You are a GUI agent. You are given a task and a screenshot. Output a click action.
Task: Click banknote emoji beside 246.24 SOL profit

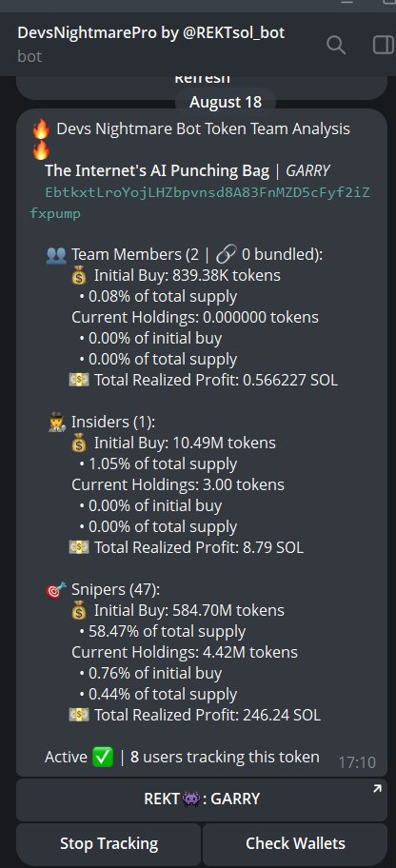click(78, 715)
